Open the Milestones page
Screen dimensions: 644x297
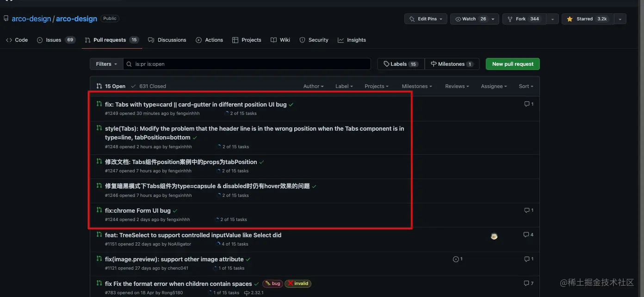(452, 64)
